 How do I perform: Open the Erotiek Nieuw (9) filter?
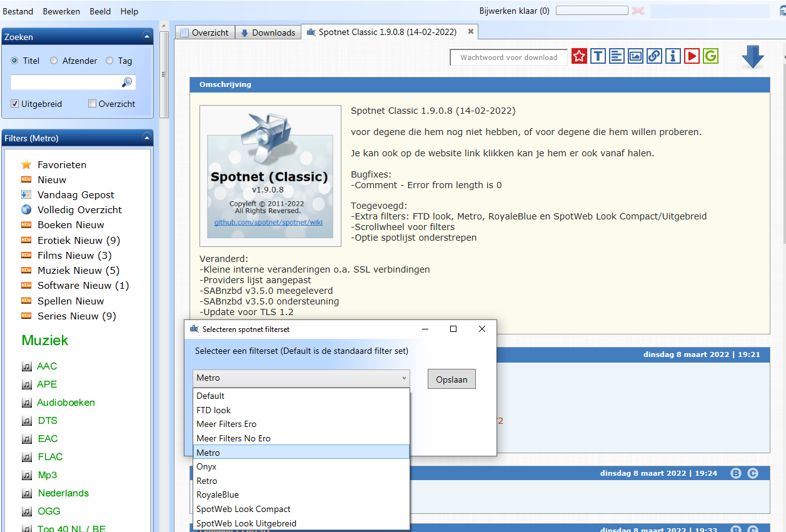79,240
